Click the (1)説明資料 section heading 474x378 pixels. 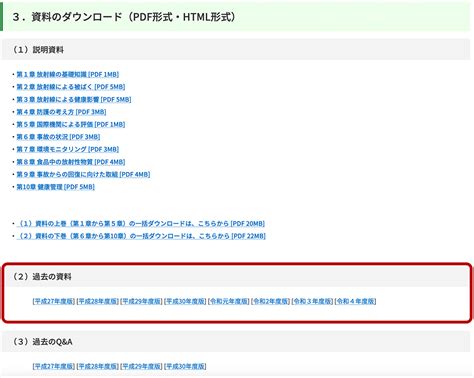click(37, 50)
